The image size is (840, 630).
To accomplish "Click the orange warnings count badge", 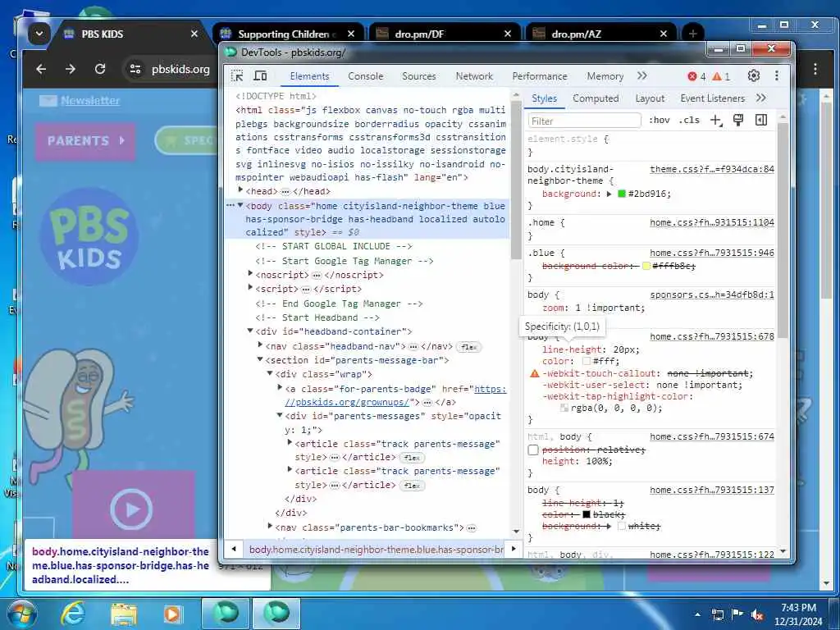I will coord(721,76).
